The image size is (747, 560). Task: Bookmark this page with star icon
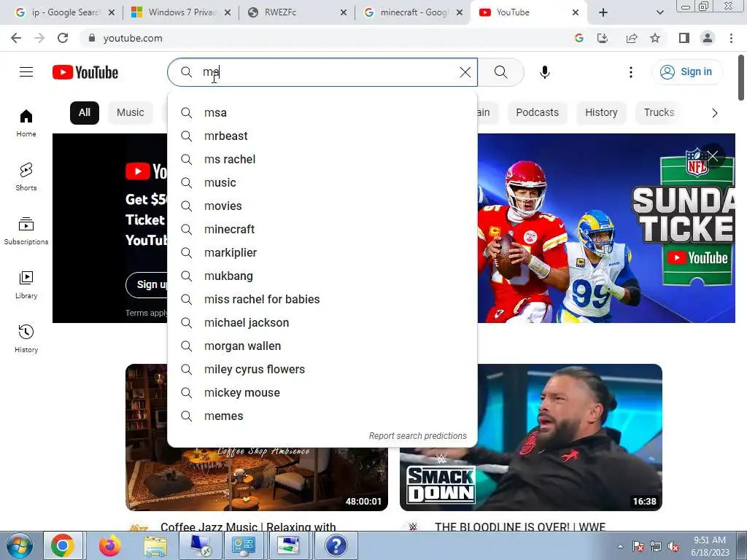655,38
